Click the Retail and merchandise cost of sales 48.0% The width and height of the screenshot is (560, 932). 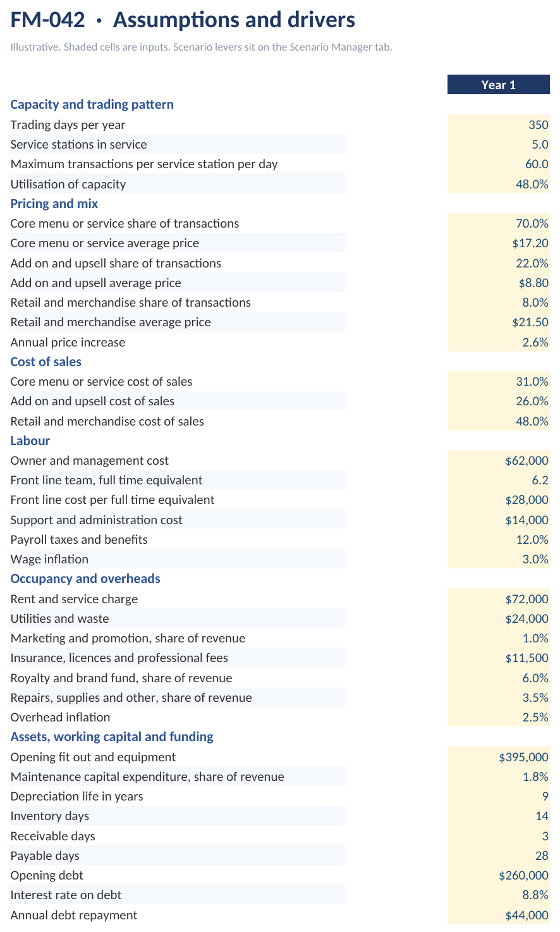point(499,421)
